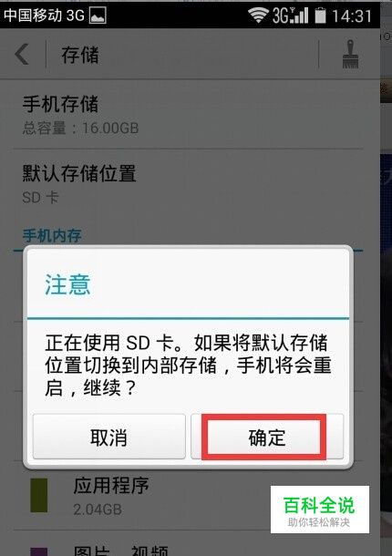This screenshot has width=392, height=556.
Task: Tap the 14:31 clock in status bar
Action: (352, 16)
